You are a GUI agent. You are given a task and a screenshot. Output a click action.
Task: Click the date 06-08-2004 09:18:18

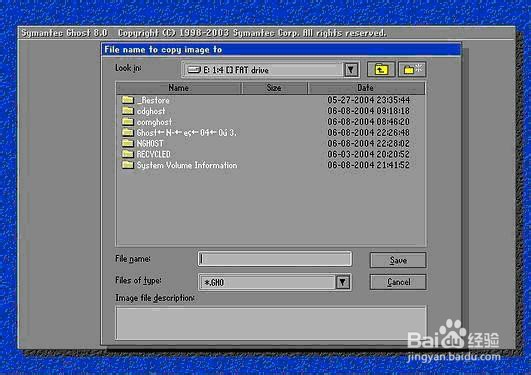tap(368, 111)
